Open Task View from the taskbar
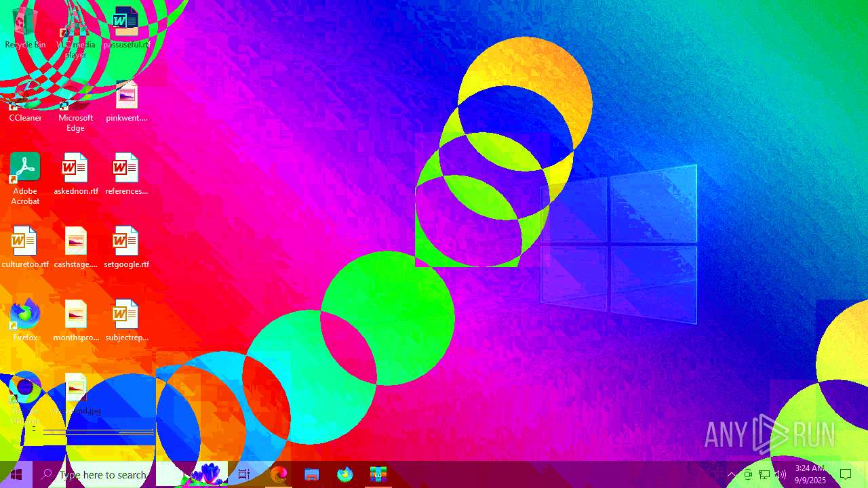Viewport: 868px width, 488px height. click(244, 474)
